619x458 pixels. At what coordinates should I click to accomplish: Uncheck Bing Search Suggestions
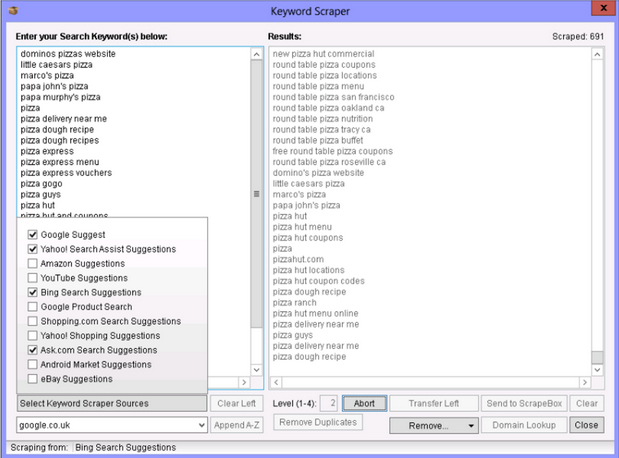tap(32, 292)
